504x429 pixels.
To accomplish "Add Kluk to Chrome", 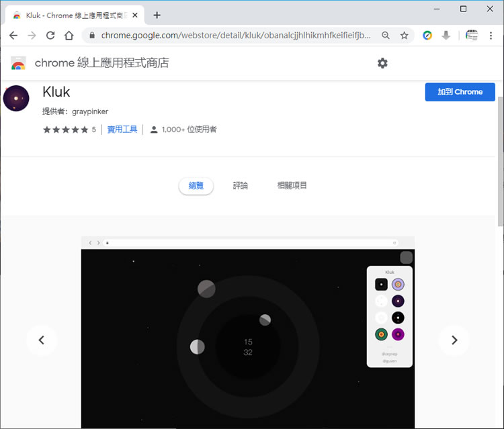I will coord(460,92).
